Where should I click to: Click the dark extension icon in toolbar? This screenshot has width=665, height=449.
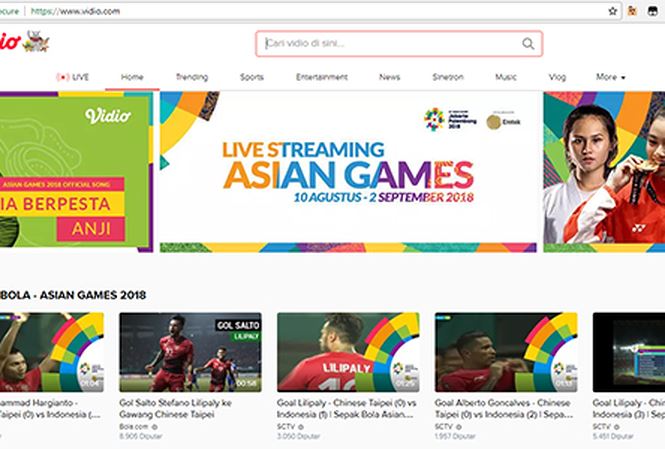(x=652, y=11)
